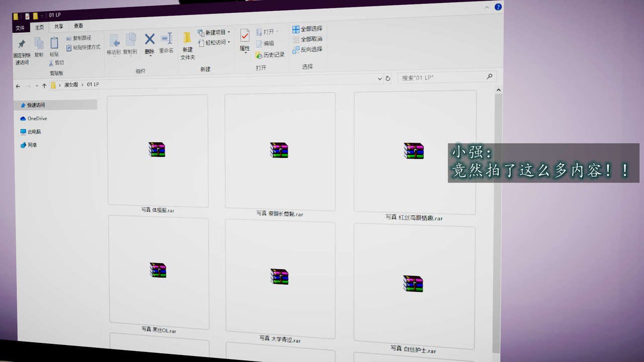Screen dimensions: 644x362
Task: Click Copy path (复制路径)
Action: click(78, 38)
